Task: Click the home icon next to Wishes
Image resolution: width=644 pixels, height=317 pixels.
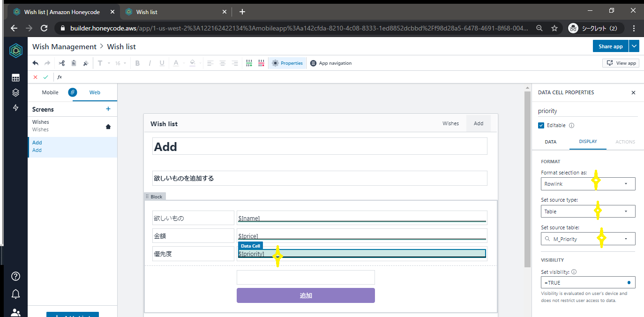Action: (x=108, y=127)
